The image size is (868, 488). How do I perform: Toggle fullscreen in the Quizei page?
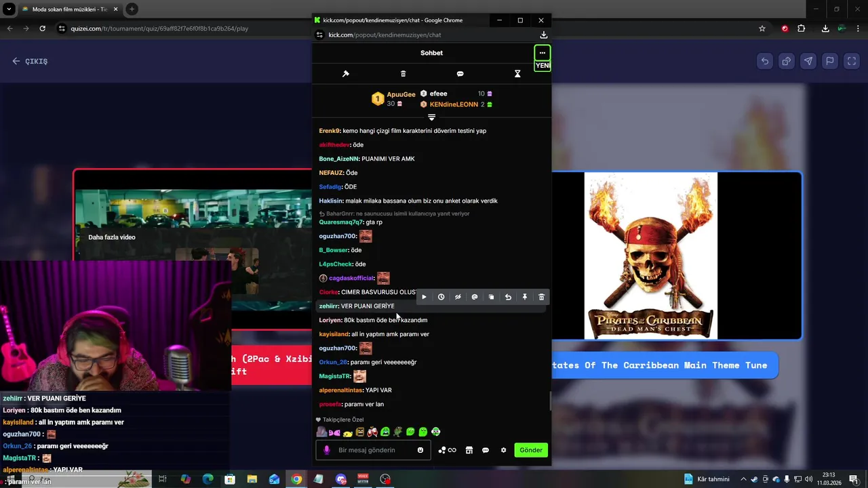click(x=851, y=61)
